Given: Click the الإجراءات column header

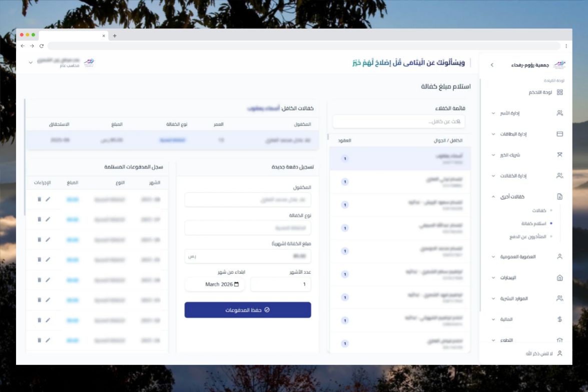Looking at the screenshot, I should [42, 183].
